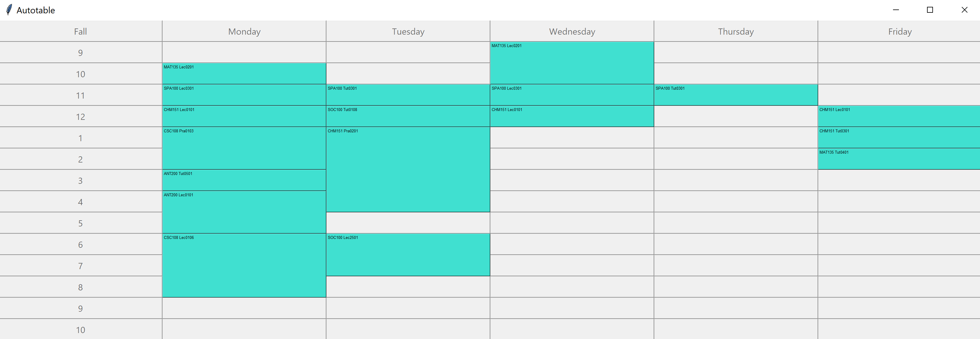Click the CSC108 Pra0103 block on Monday
The image size is (980, 339).
[244, 148]
